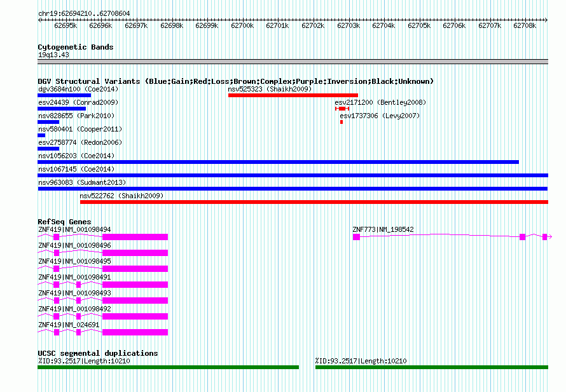Click the ZNF419|NM_001098495 transcript glyph
Viewport: 566px width, 392px height.
tap(103, 269)
